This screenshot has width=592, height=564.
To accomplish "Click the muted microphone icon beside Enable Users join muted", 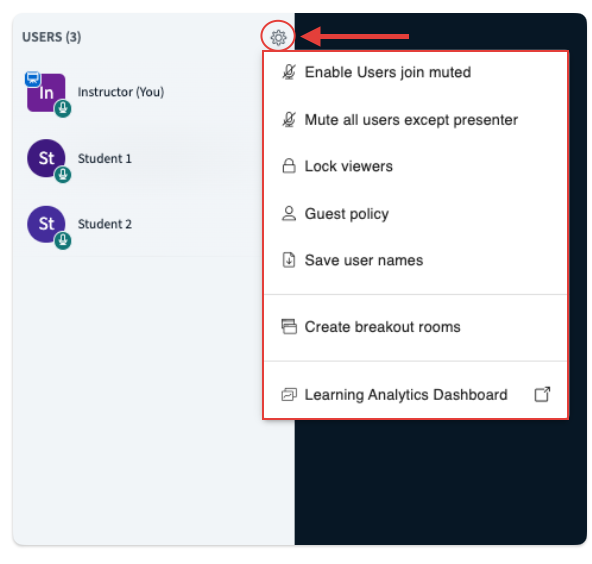I will (x=289, y=72).
